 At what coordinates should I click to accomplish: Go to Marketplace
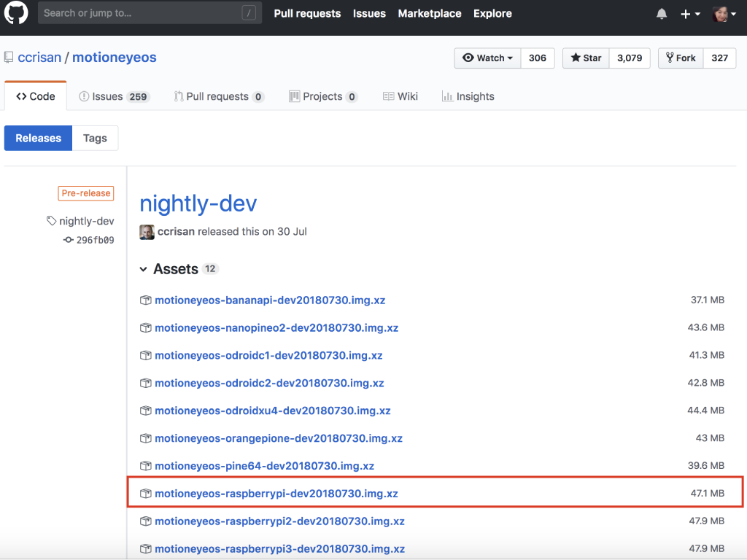430,13
